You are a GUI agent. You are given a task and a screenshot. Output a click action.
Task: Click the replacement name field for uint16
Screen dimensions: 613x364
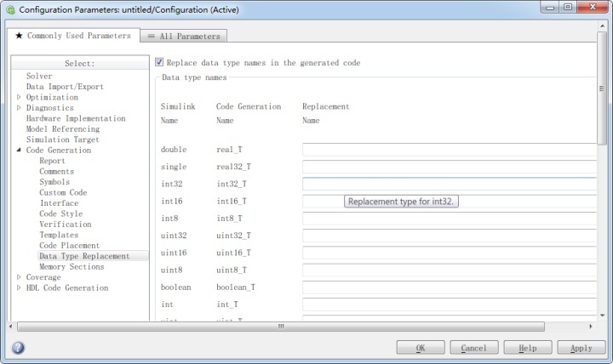450,253
